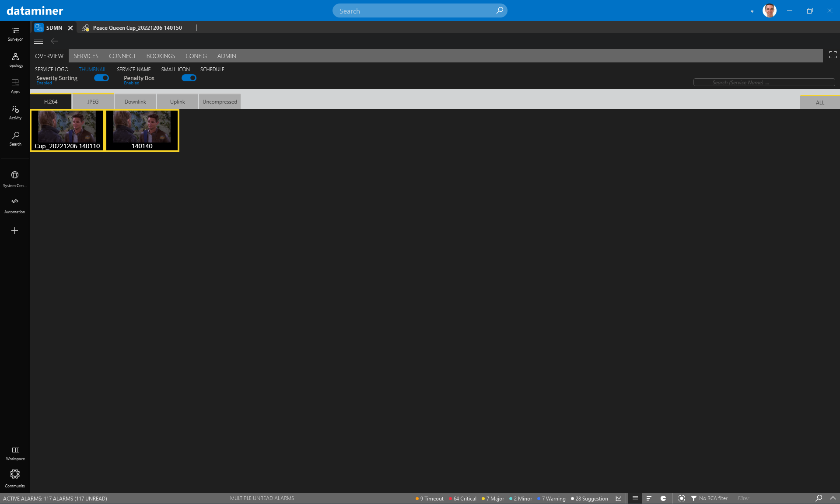Filter alarms by 2 Minor

(x=521, y=498)
